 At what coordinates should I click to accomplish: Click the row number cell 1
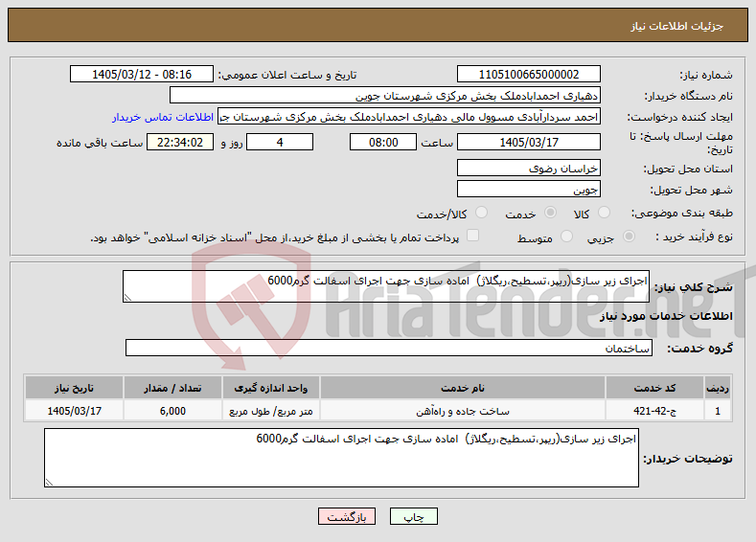(718, 411)
